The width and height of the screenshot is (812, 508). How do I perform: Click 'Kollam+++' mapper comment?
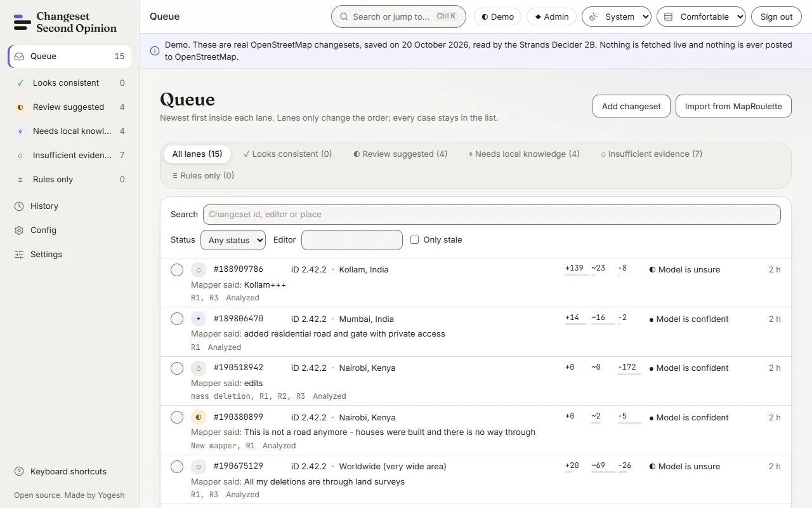click(x=265, y=284)
